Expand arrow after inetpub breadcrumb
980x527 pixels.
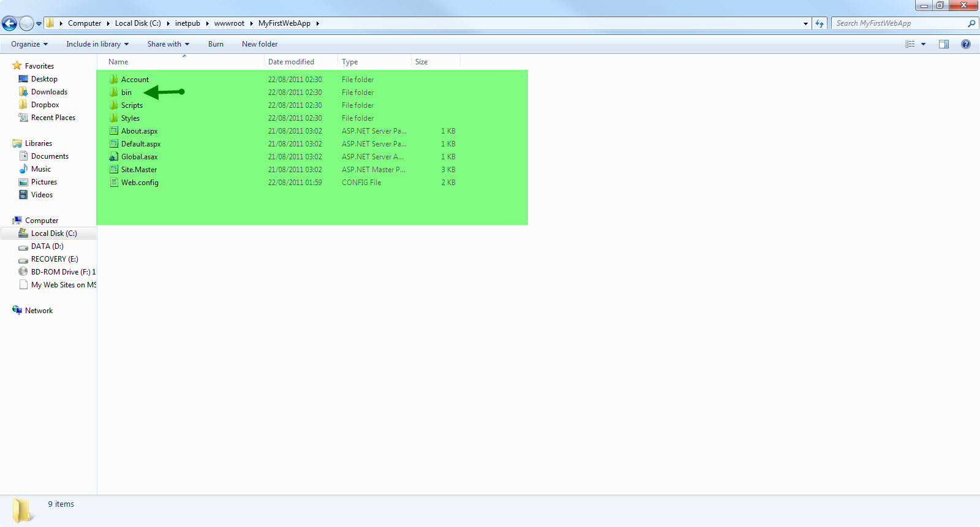pyautogui.click(x=207, y=23)
